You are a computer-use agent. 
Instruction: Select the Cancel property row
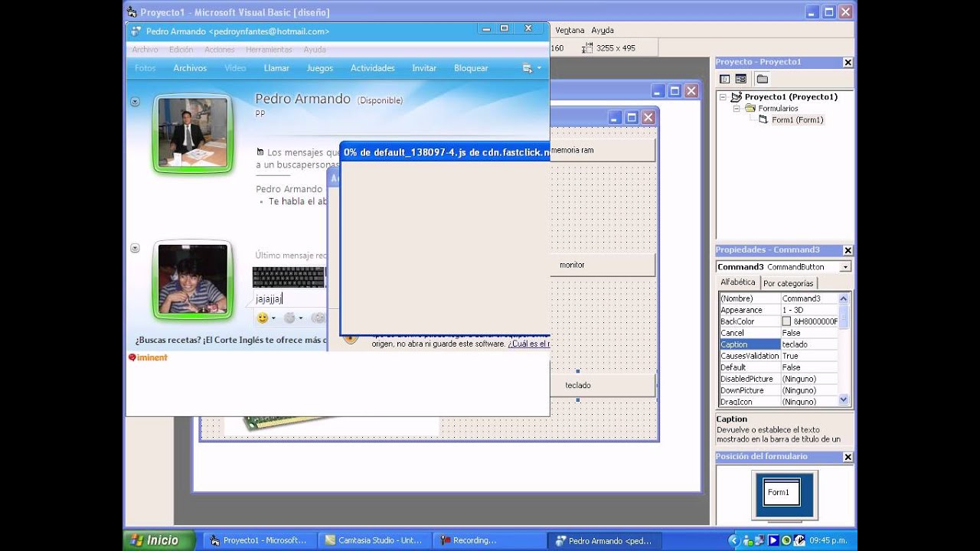pyautogui.click(x=779, y=333)
